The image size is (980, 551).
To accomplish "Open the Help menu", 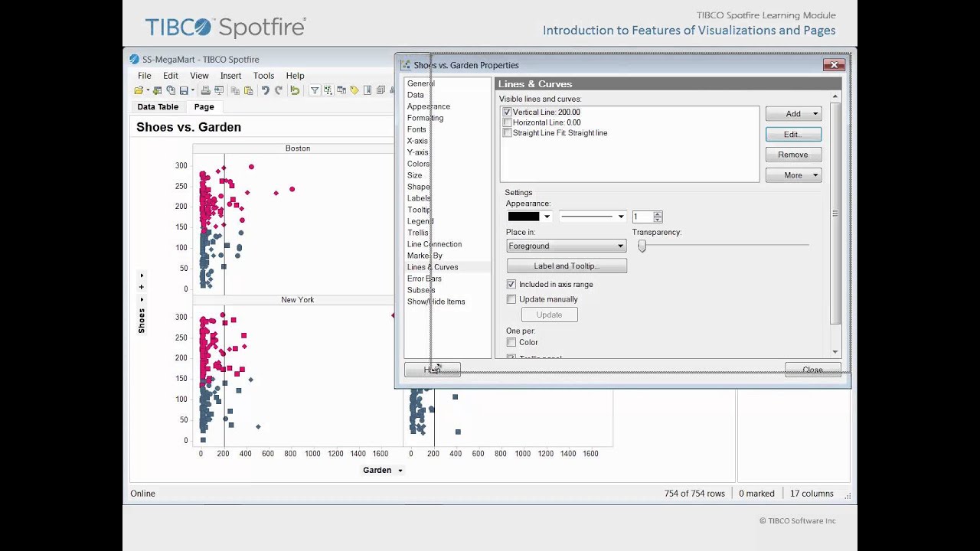I will tap(295, 76).
